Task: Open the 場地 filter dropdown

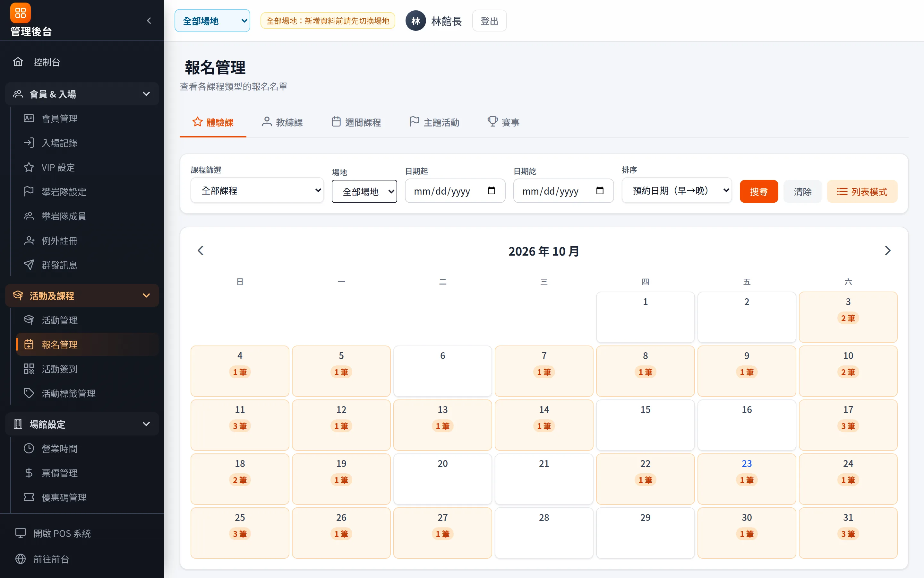Action: [364, 191]
